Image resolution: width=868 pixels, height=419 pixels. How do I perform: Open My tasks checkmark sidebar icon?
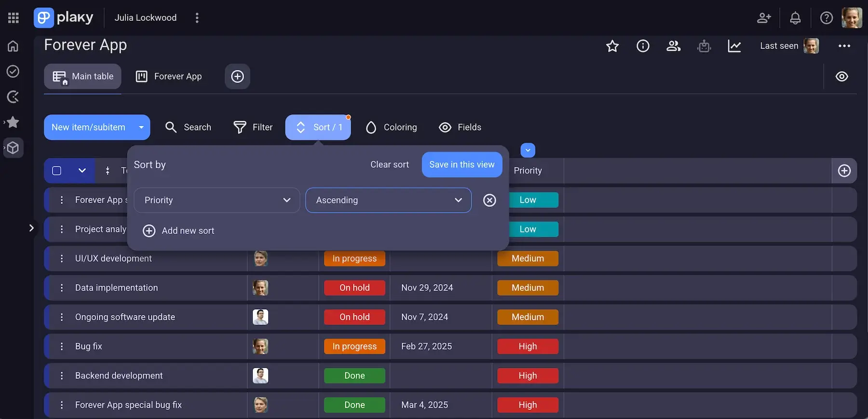(x=13, y=71)
